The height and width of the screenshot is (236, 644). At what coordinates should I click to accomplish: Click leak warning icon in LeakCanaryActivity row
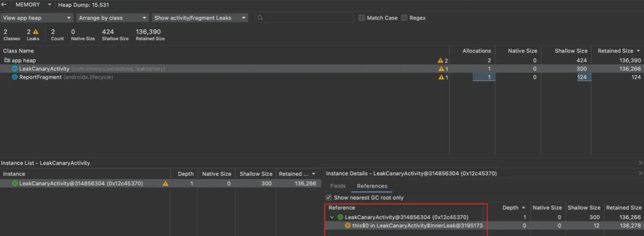(441, 69)
